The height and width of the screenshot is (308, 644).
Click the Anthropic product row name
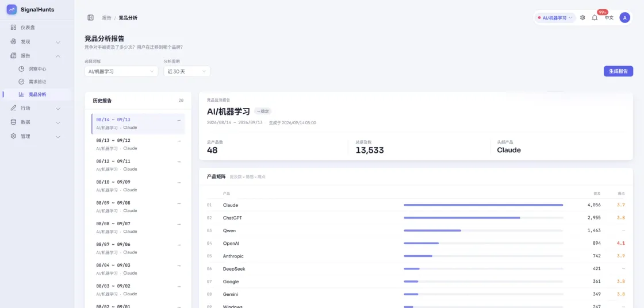pos(233,256)
